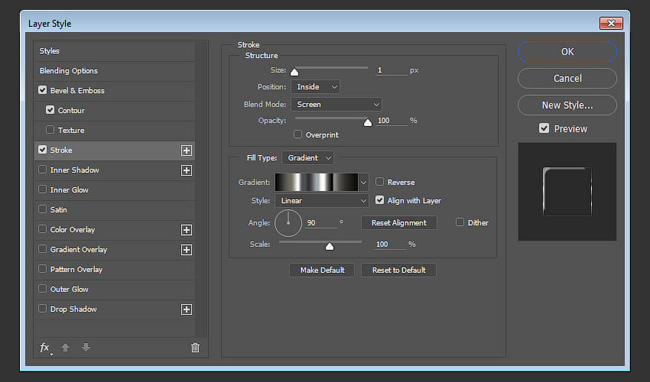This screenshot has width=650, height=382.
Task: Open the fx effects menu
Action: pos(45,348)
